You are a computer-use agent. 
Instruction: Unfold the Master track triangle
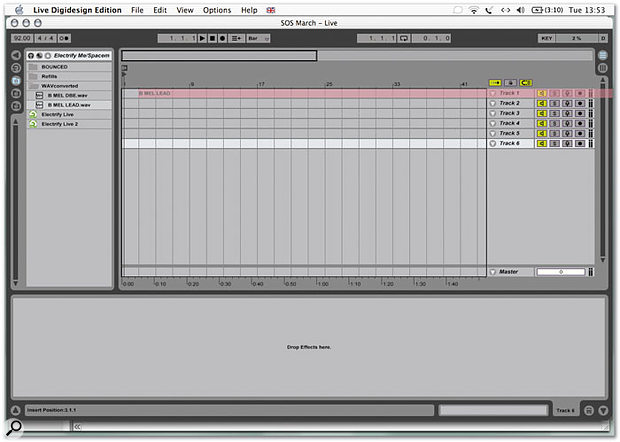click(x=493, y=272)
